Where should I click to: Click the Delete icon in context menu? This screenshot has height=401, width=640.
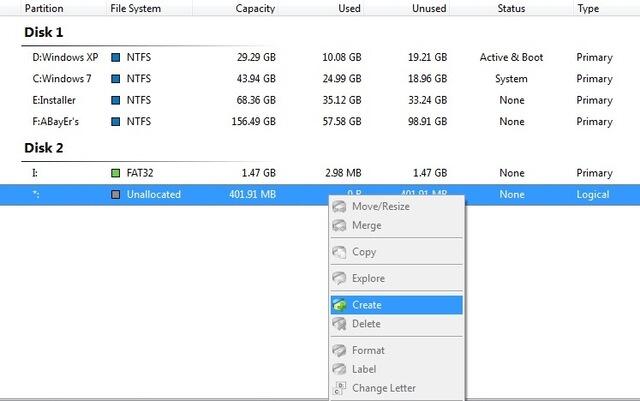[x=340, y=324]
